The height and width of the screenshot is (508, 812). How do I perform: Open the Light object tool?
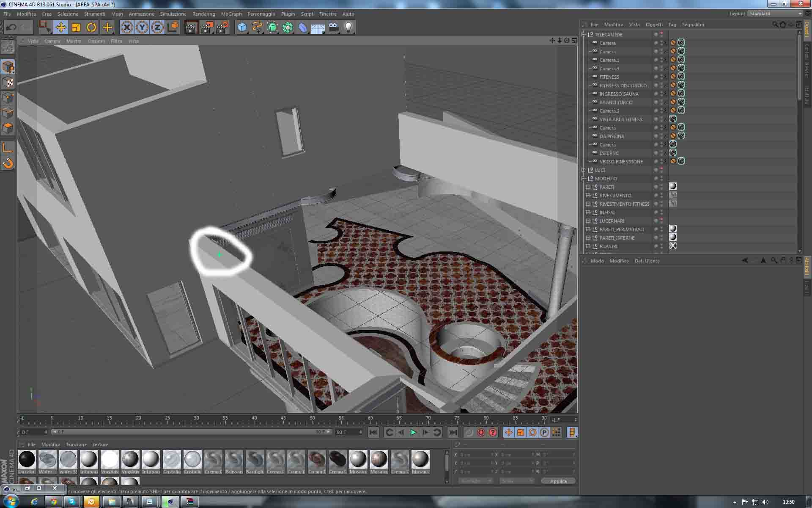[x=348, y=28]
